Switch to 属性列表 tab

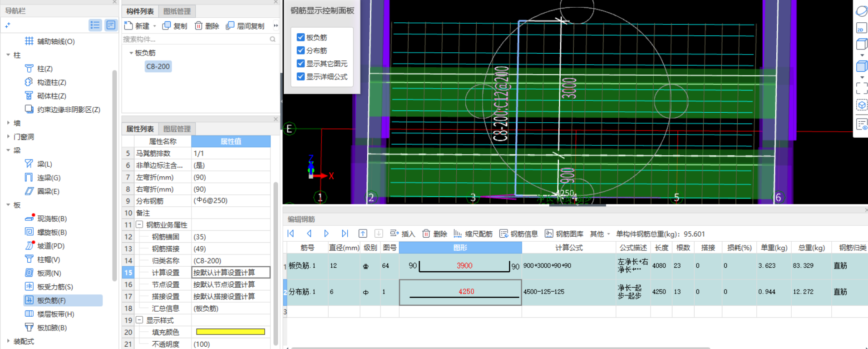(140, 129)
